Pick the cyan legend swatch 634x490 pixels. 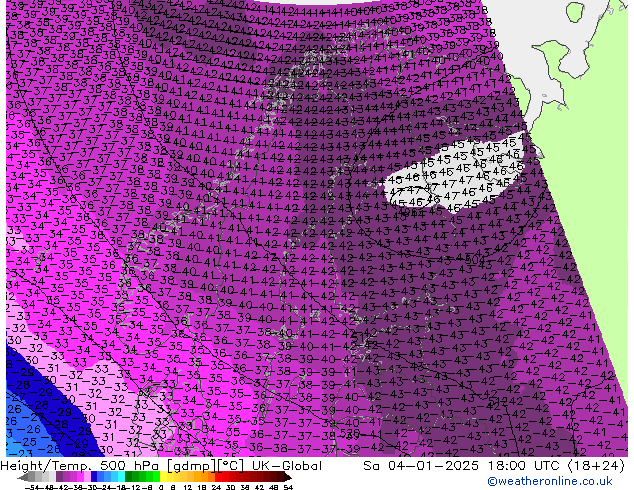click(x=121, y=477)
